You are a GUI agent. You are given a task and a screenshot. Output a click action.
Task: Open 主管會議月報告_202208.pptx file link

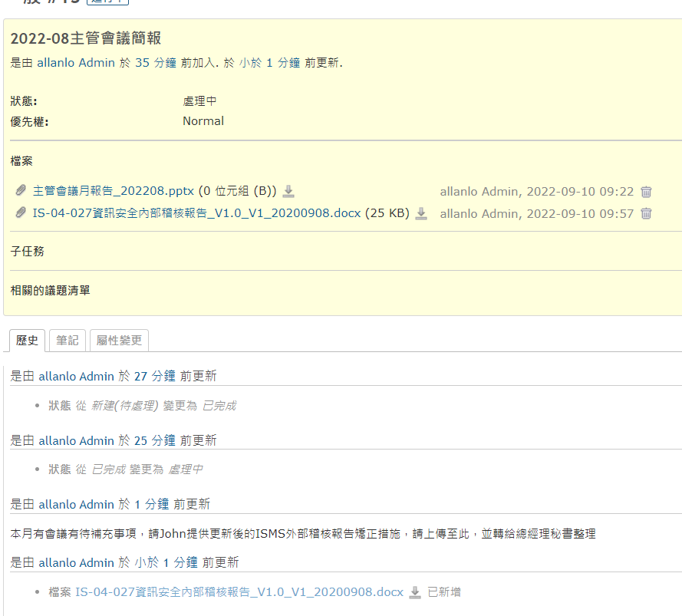[x=113, y=191]
